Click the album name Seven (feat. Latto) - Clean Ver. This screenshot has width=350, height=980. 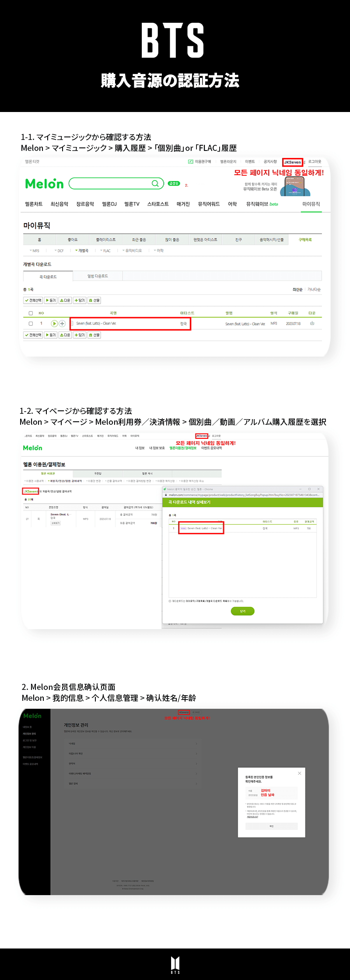[245, 324]
